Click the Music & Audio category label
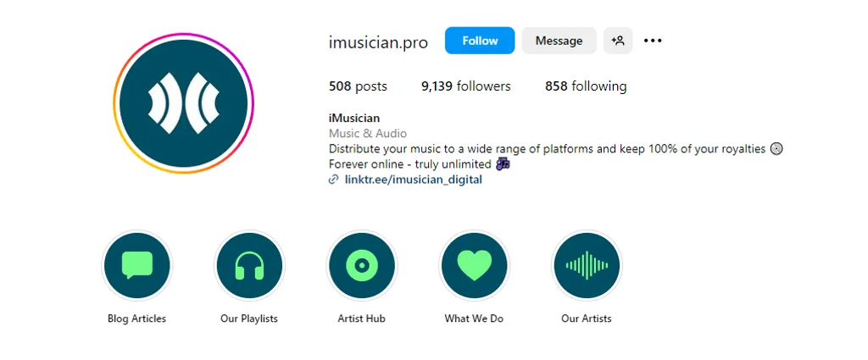The image size is (868, 360). point(368,133)
